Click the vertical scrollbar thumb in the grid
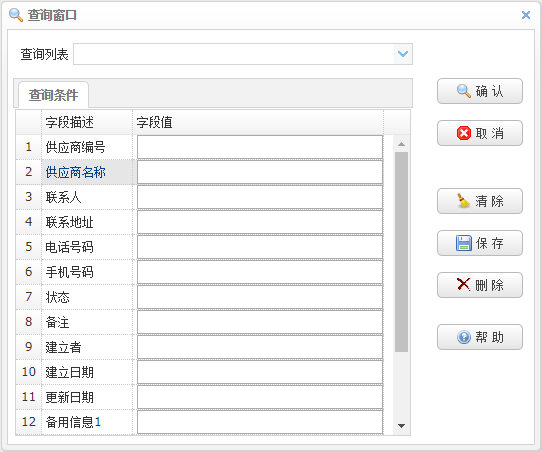 (x=401, y=252)
